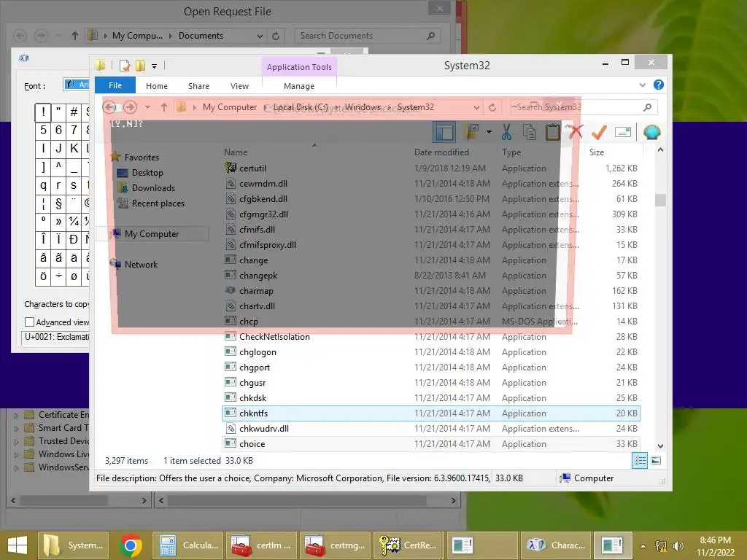Go up in the Open Request File dialog
Viewport: 747px width, 560px height.
pyautogui.click(x=75, y=36)
